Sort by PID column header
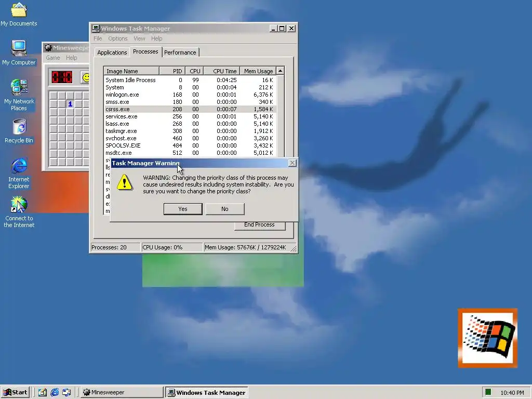This screenshot has width=532, height=399. click(172, 71)
